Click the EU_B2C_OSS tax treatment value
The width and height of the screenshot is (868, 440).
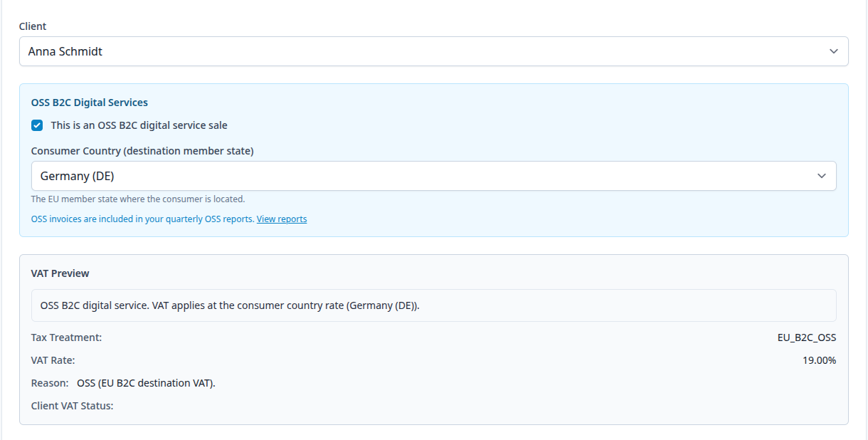pyautogui.click(x=807, y=337)
